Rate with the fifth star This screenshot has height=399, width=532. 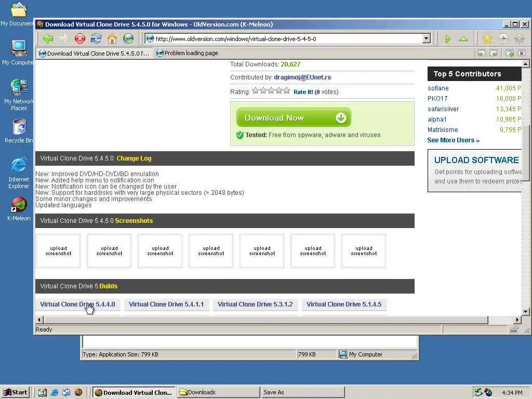(287, 90)
